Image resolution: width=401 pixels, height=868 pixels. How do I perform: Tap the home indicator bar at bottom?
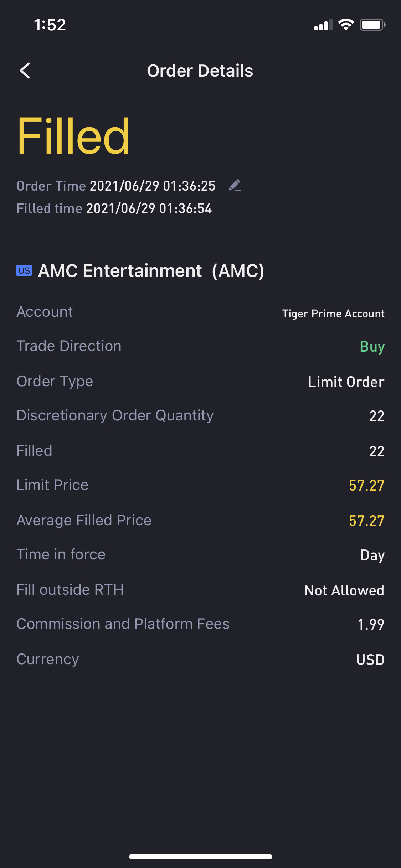pos(200,857)
